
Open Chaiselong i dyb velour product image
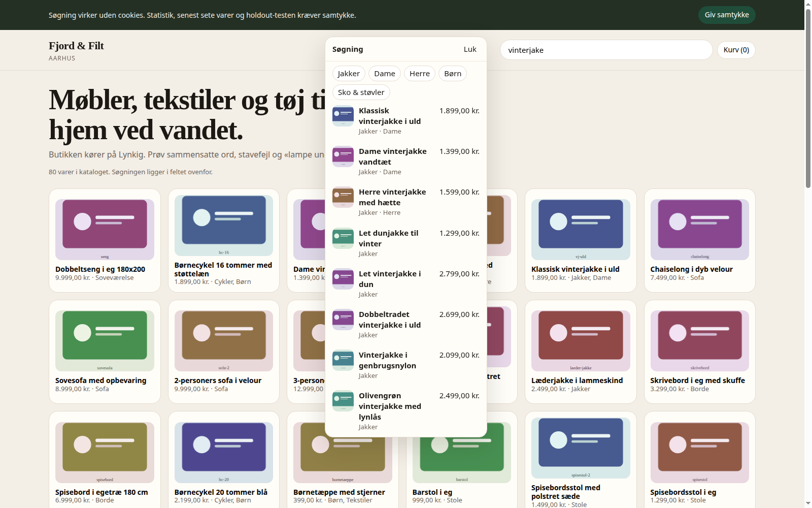coord(700,230)
